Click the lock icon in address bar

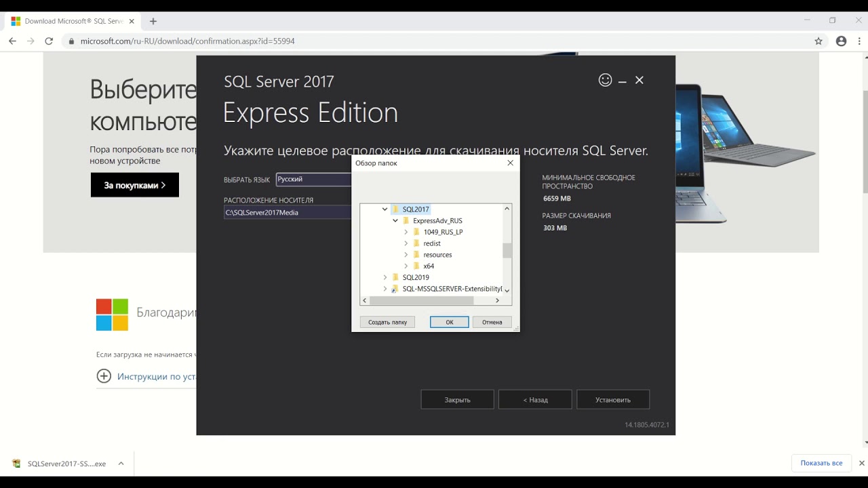(72, 41)
